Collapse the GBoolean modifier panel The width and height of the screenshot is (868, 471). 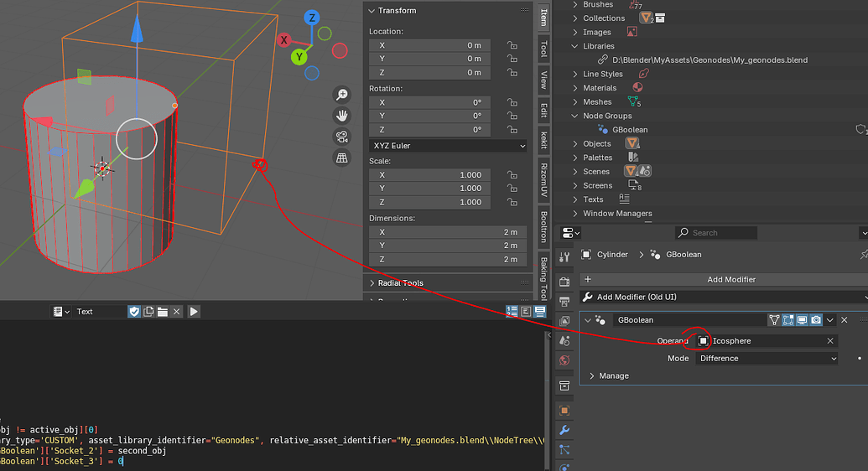coord(588,320)
